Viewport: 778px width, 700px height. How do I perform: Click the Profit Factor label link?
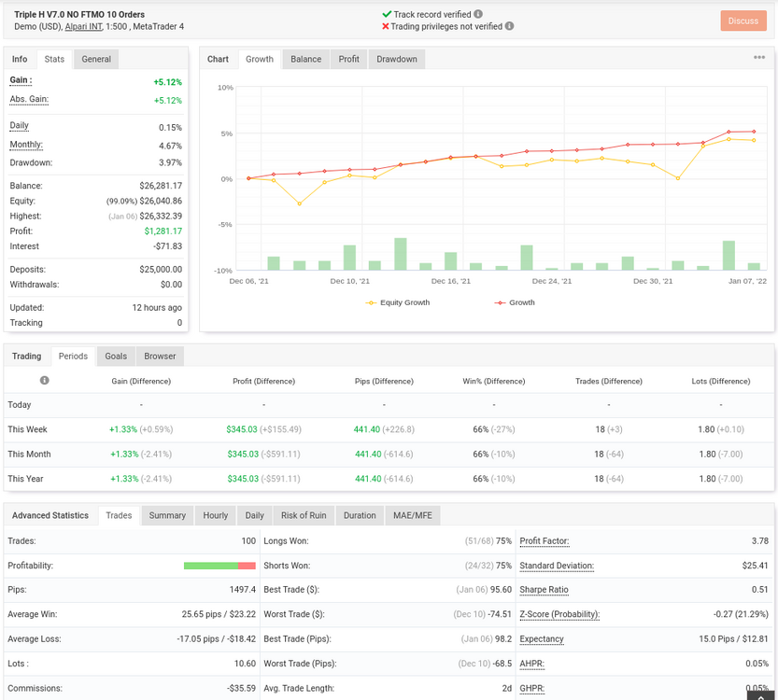(x=545, y=540)
